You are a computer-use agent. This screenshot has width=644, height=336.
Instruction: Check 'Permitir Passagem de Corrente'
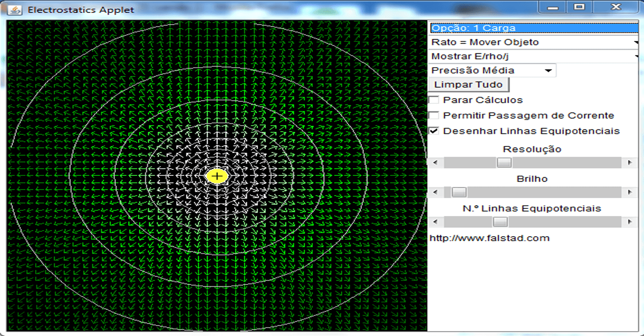[x=433, y=116]
